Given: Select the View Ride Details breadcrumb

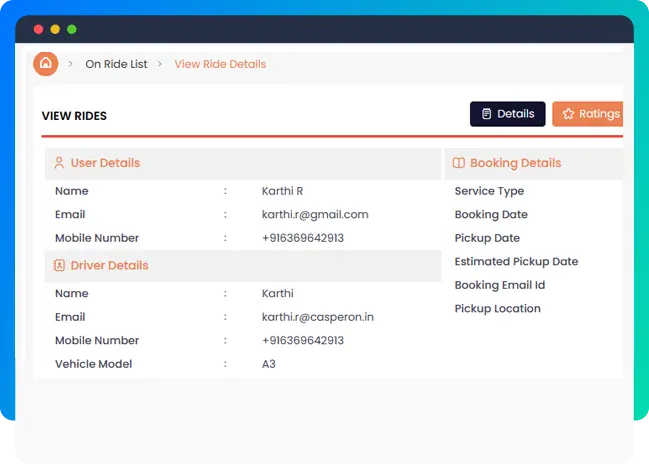Looking at the screenshot, I should tap(220, 64).
